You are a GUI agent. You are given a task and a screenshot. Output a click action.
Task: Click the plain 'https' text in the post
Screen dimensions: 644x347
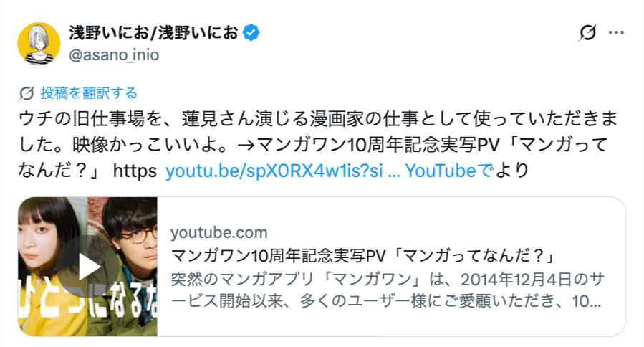(x=135, y=171)
